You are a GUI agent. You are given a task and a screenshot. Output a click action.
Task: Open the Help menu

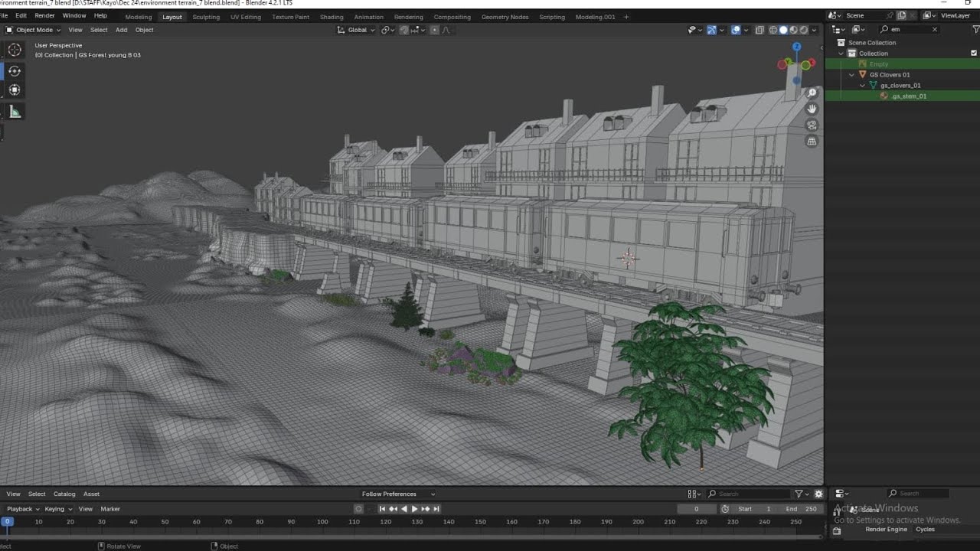point(100,16)
